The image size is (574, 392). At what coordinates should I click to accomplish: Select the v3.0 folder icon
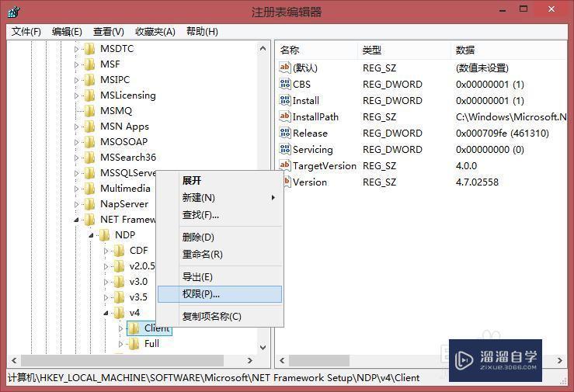119,282
